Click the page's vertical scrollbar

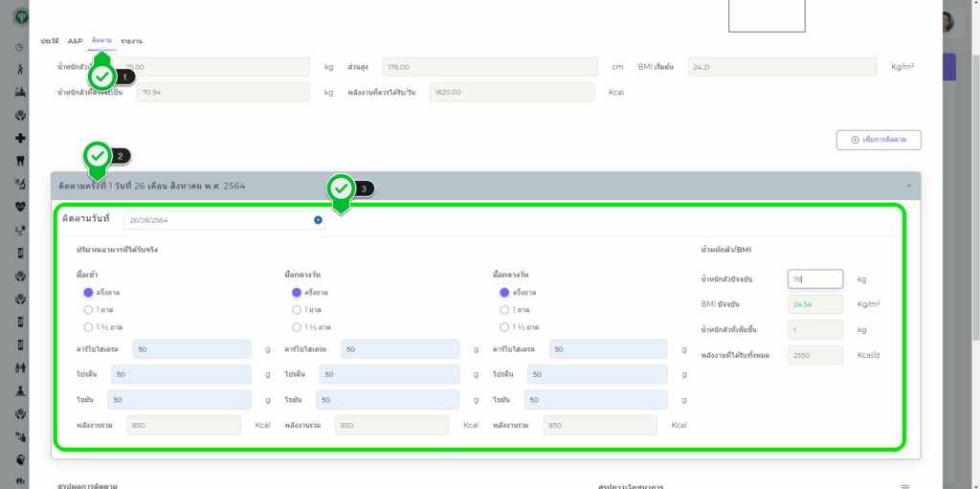[x=974, y=239]
